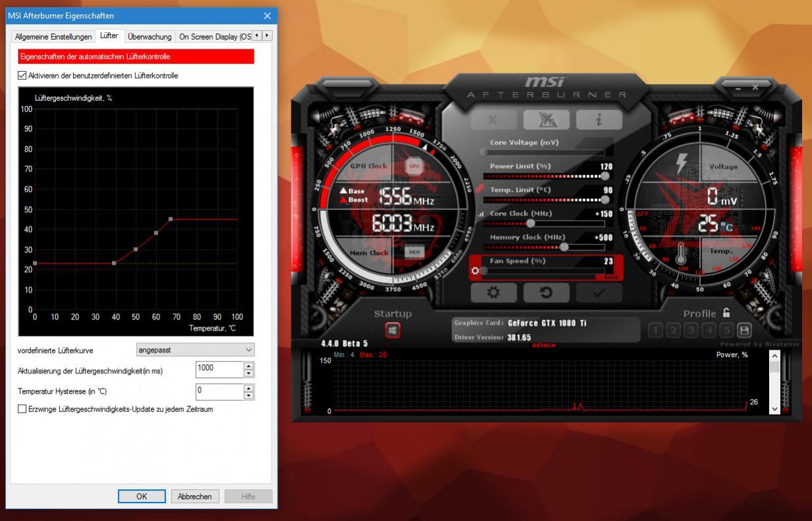The height and width of the screenshot is (521, 812).
Task: Select the topmost fan curve point at 45%
Action: click(171, 219)
